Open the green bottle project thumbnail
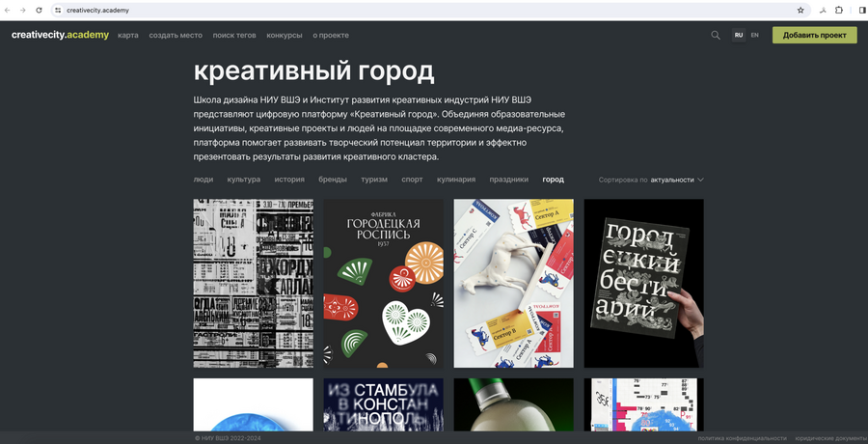Screen dimensions: 868x444 tap(514, 404)
